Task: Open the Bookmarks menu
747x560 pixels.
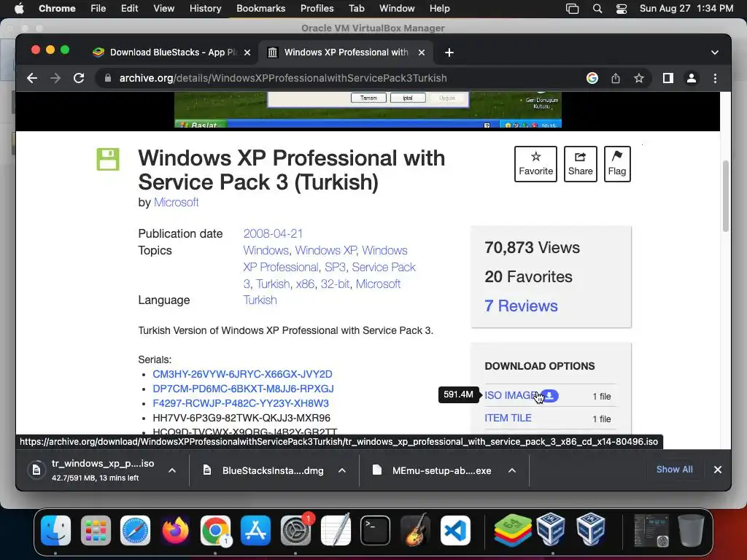Action: (260, 9)
